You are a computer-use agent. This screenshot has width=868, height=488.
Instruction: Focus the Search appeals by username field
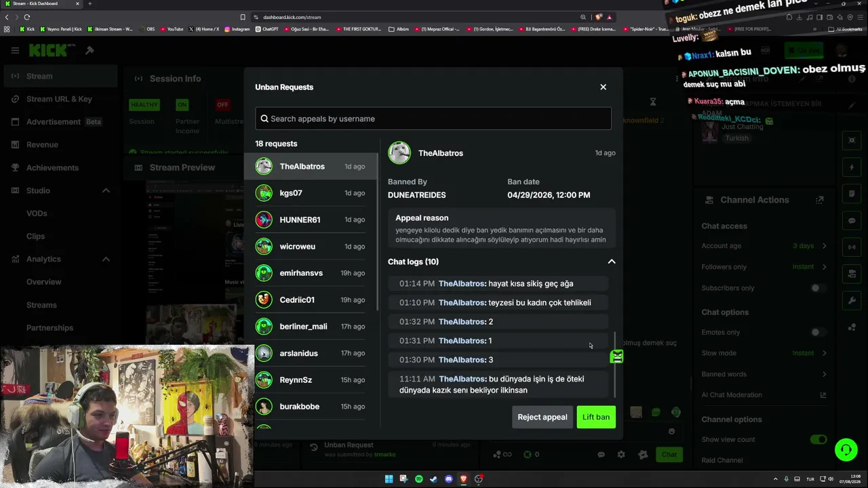433,119
